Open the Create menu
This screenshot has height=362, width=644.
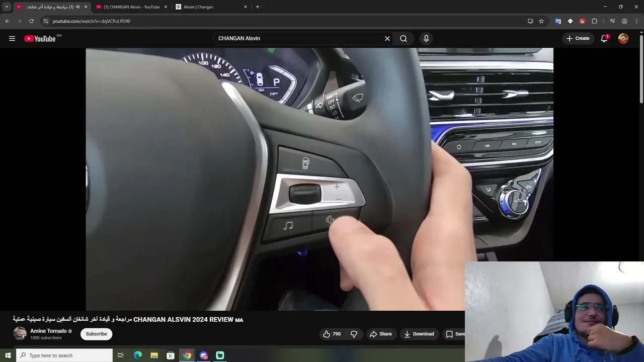point(578,38)
